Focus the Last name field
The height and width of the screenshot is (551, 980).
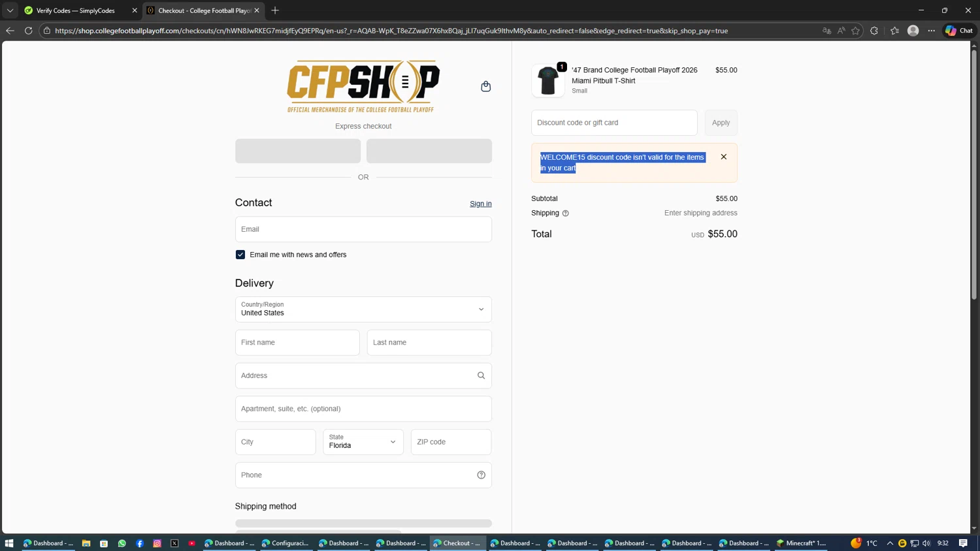click(x=429, y=343)
